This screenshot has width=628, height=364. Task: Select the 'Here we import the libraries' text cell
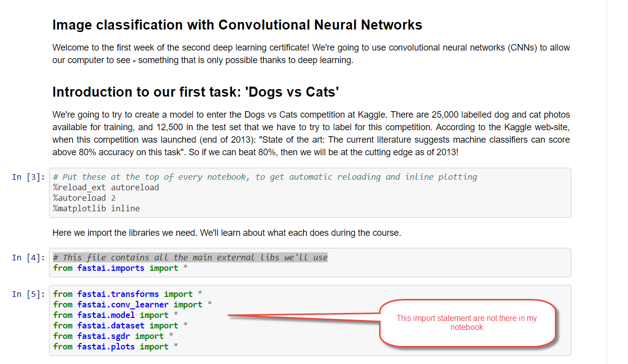click(x=226, y=233)
